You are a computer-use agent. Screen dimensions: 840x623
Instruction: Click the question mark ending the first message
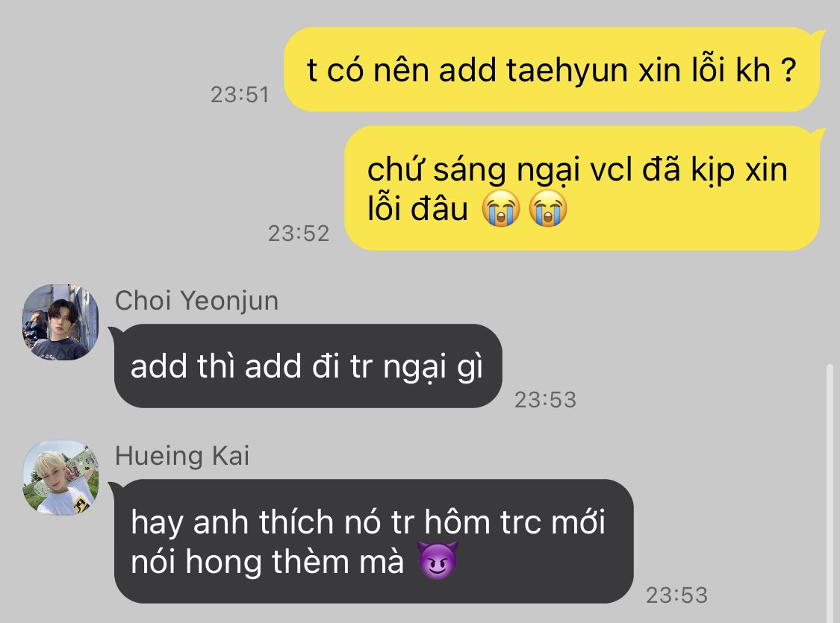click(x=788, y=69)
